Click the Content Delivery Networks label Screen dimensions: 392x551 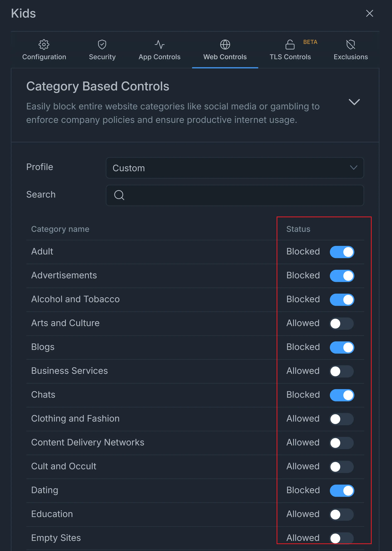point(88,443)
